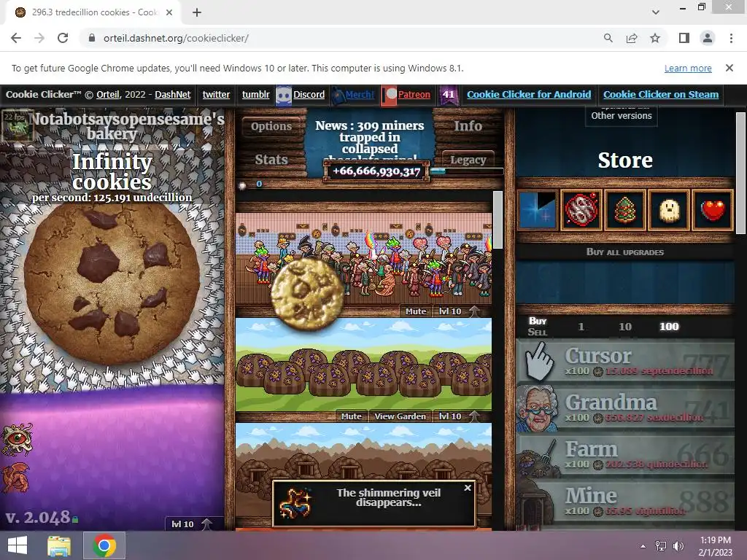This screenshot has height=560, width=747.
Task: Dismiss the Chrome update notice bar
Action: [729, 68]
